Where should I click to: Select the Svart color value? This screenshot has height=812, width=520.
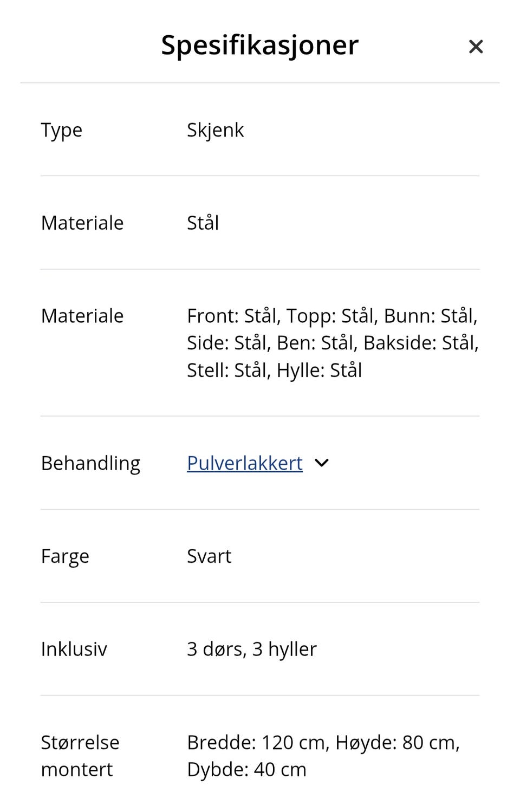pyautogui.click(x=209, y=556)
